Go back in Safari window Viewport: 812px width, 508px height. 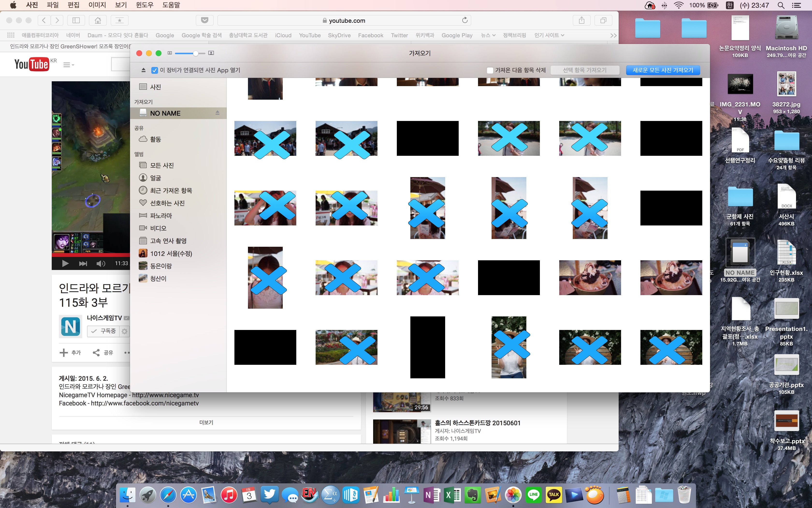[44, 21]
